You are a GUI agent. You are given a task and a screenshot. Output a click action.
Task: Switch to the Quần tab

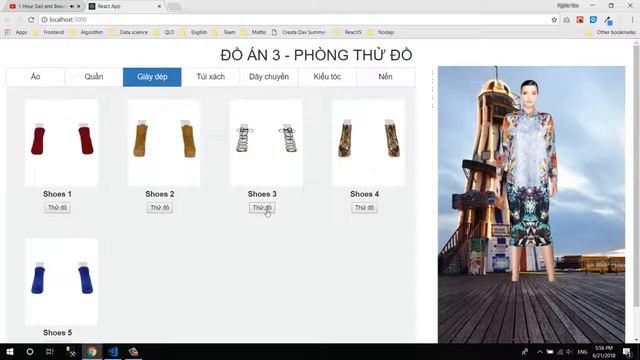(x=94, y=77)
